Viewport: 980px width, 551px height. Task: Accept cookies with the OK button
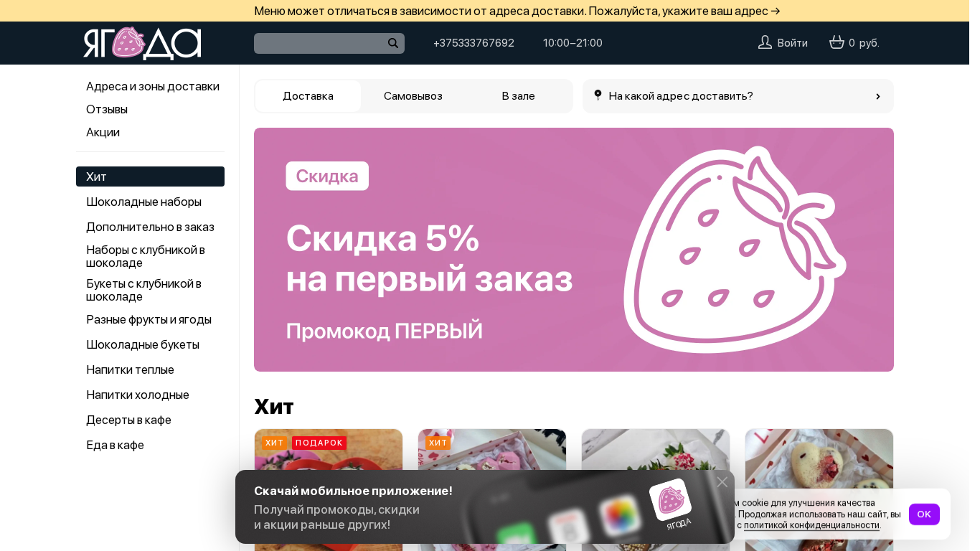click(924, 514)
